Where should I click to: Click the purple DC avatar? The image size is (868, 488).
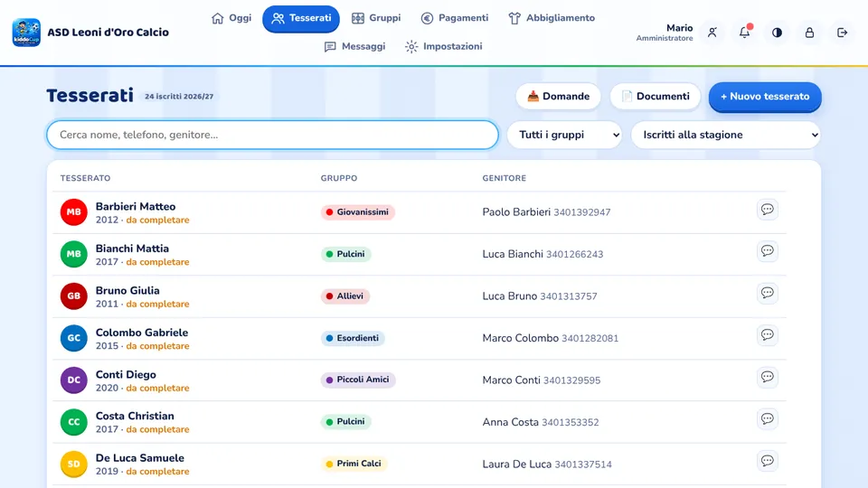tap(73, 380)
